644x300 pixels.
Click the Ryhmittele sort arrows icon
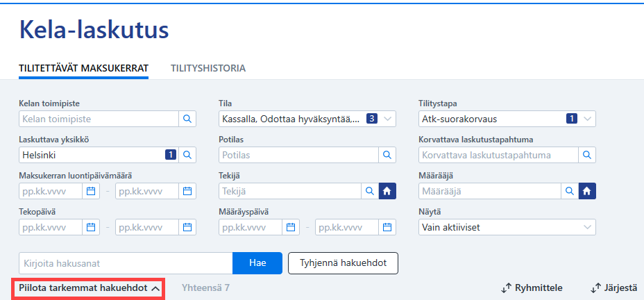506,288
